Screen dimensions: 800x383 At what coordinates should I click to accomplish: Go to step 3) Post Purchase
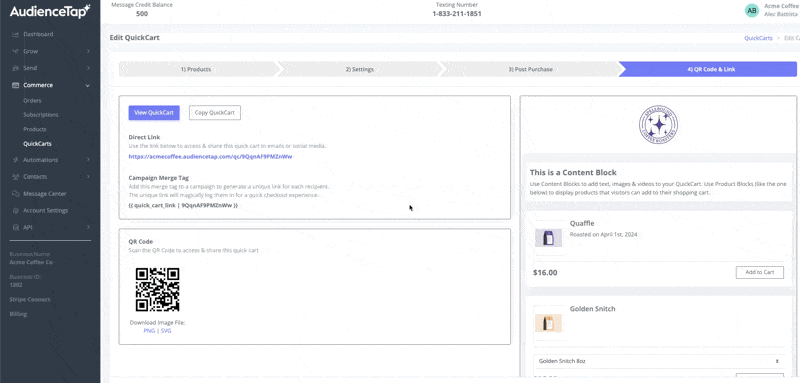[531, 69]
